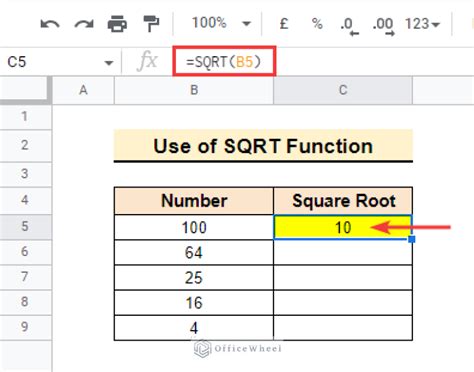This screenshot has width=474, height=372.
Task: Click the fx function icon
Action: pyautogui.click(x=147, y=61)
